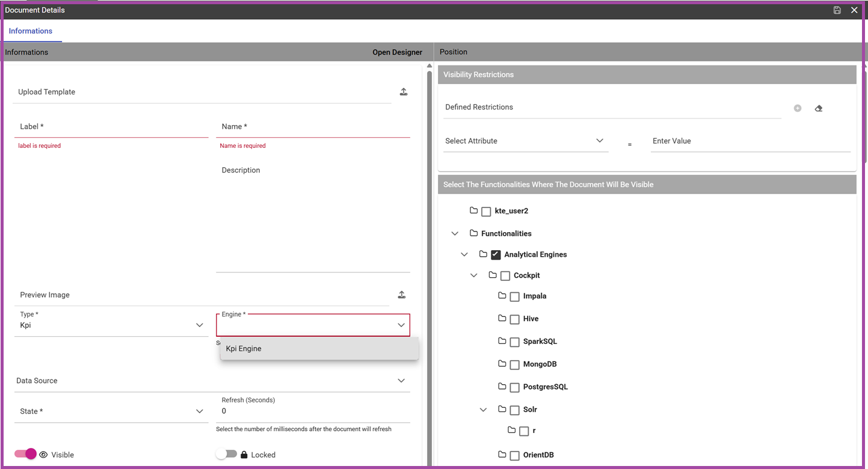Image resolution: width=868 pixels, height=469 pixels.
Task: Toggle the Locked switch on
Action: [226, 455]
